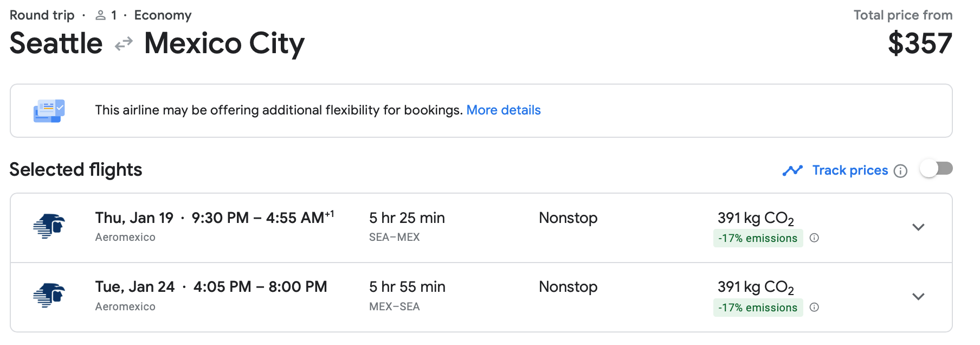The image size is (980, 345).
Task: Expand the Thu, Jan 19 flight details
Action: [x=918, y=227]
